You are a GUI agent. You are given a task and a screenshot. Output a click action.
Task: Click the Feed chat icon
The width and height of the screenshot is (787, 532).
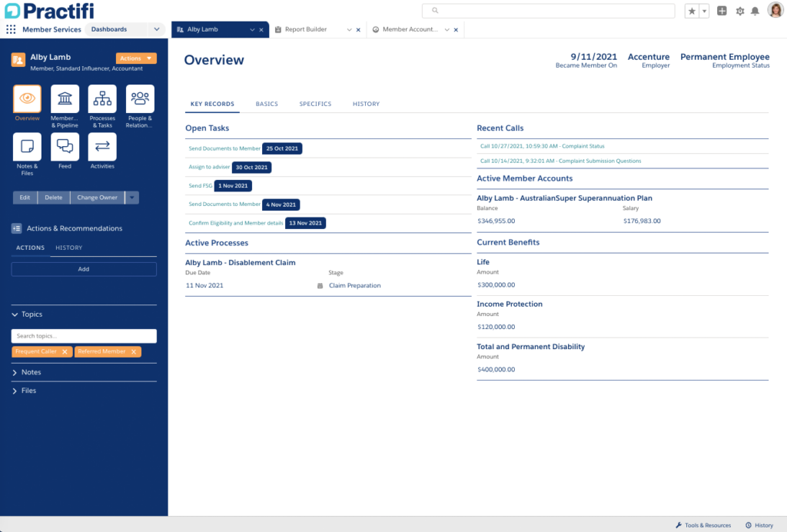tap(65, 147)
